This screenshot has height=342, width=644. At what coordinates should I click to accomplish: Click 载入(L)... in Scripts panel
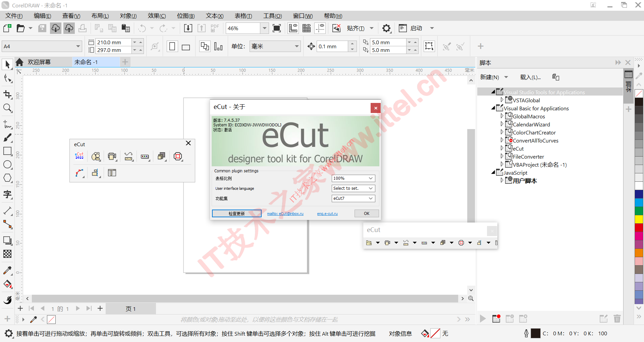(x=530, y=77)
